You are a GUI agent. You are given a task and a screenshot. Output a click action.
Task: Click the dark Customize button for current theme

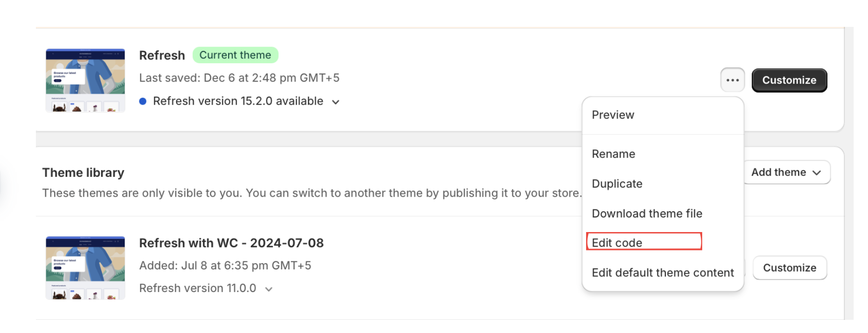point(789,80)
